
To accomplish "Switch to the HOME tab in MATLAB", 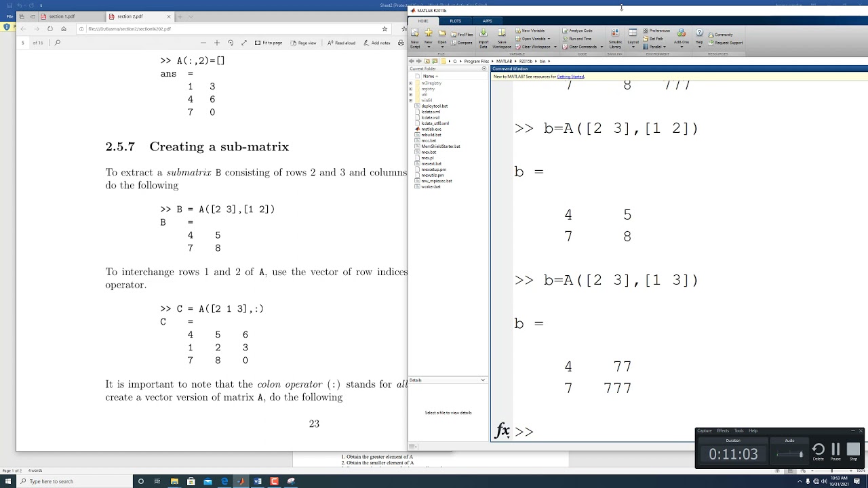I will tap(423, 21).
